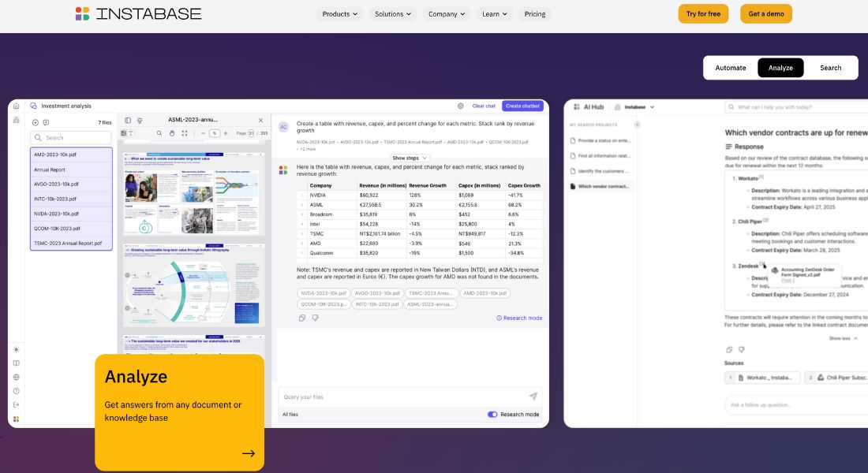Image resolution: width=868 pixels, height=473 pixels.
Task: Click the Analyze card arrow
Action: pyautogui.click(x=249, y=453)
